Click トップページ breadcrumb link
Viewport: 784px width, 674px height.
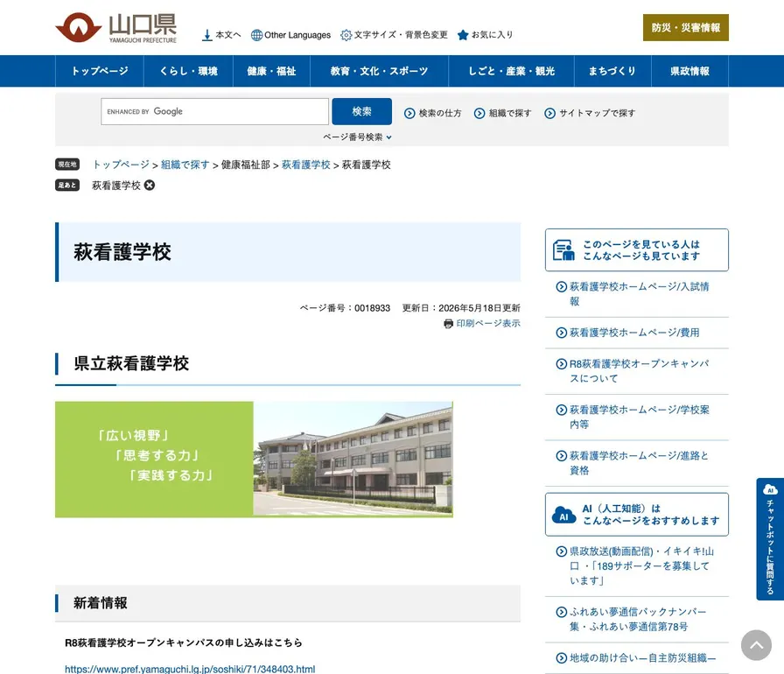[121, 165]
